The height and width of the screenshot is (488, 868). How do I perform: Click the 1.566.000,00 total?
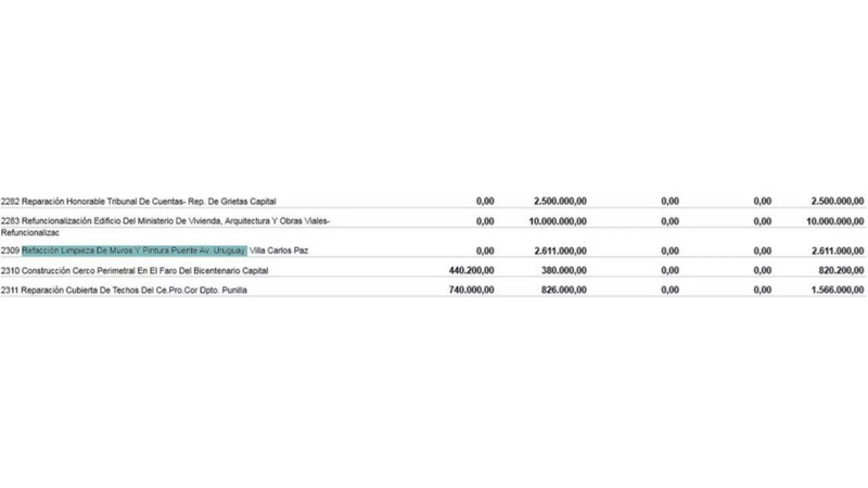(837, 290)
